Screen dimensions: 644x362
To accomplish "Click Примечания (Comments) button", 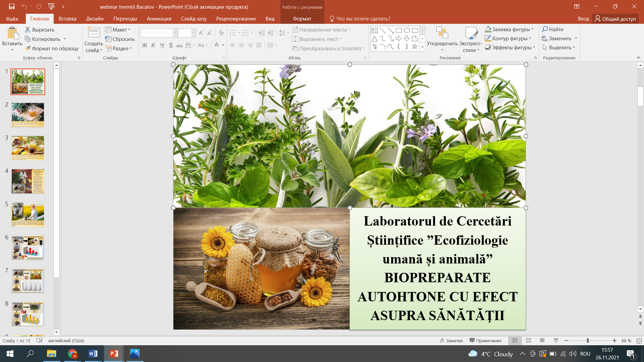I will pyautogui.click(x=486, y=341).
